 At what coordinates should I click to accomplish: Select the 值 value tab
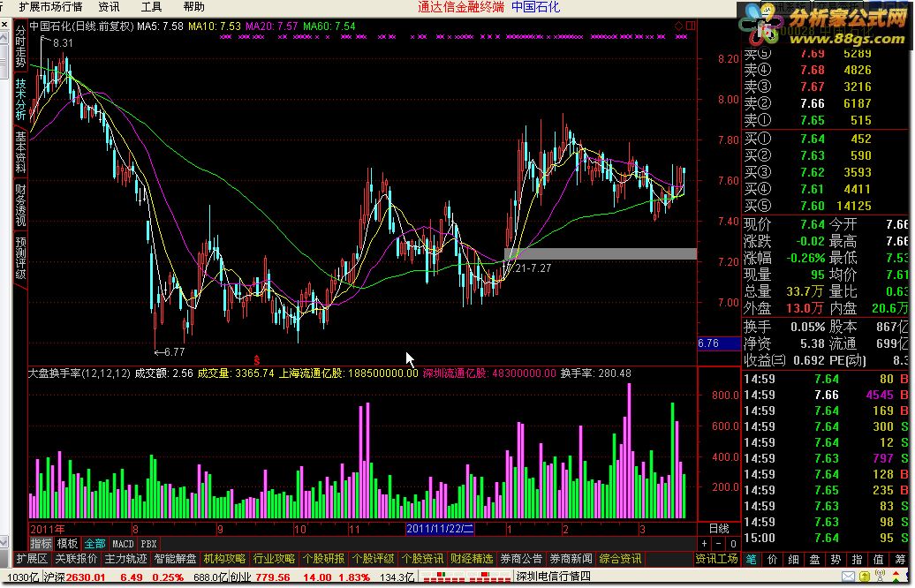(x=878, y=560)
